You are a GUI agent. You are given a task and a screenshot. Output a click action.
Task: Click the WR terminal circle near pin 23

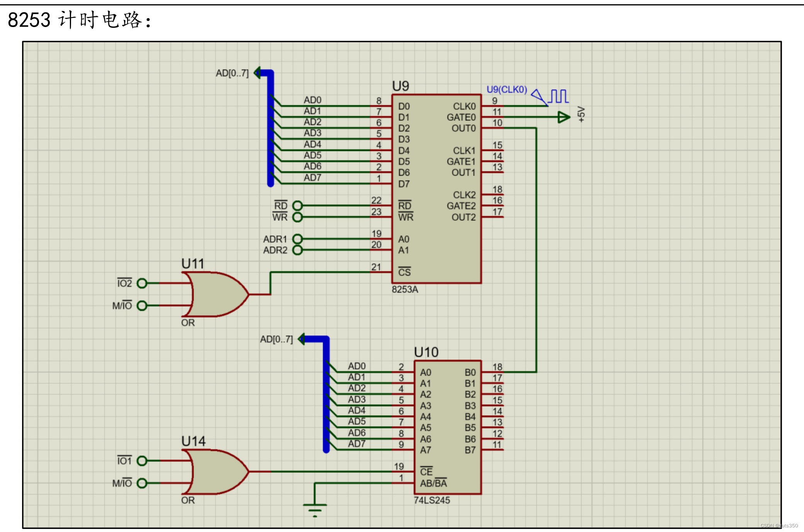(x=297, y=217)
